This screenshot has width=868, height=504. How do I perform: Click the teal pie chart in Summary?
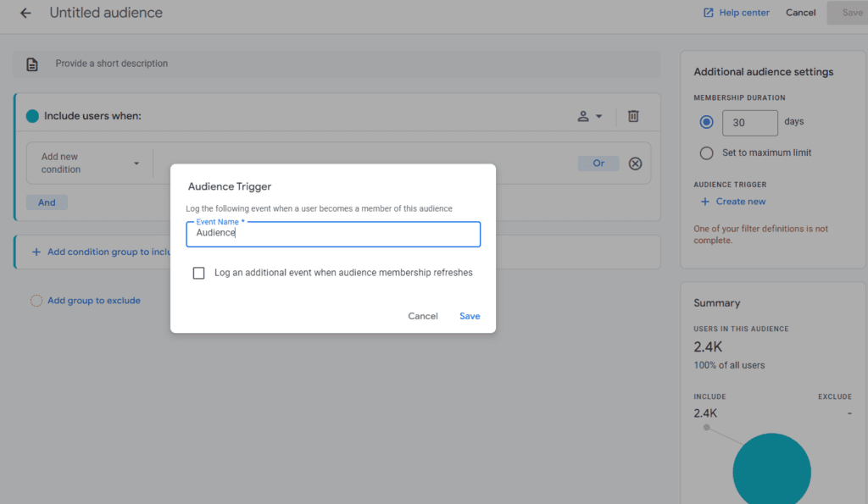click(771, 468)
